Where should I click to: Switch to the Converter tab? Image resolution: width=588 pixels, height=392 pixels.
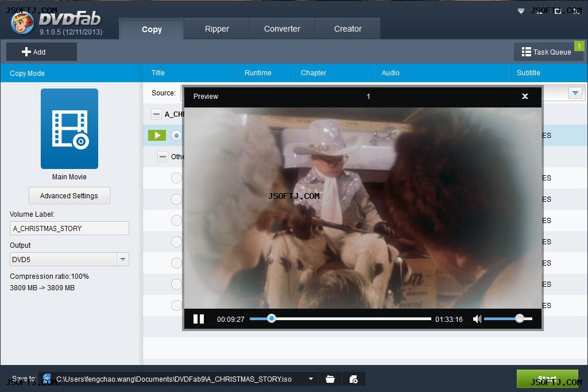[x=282, y=29]
